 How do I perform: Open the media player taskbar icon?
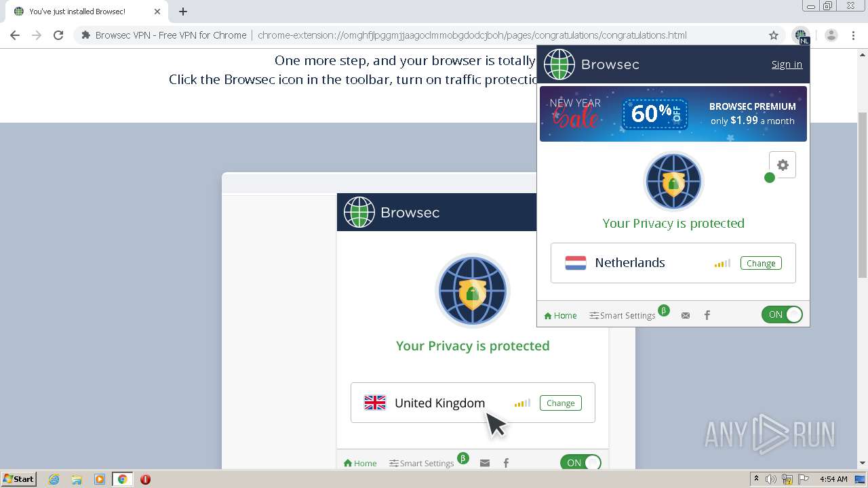[x=100, y=479]
